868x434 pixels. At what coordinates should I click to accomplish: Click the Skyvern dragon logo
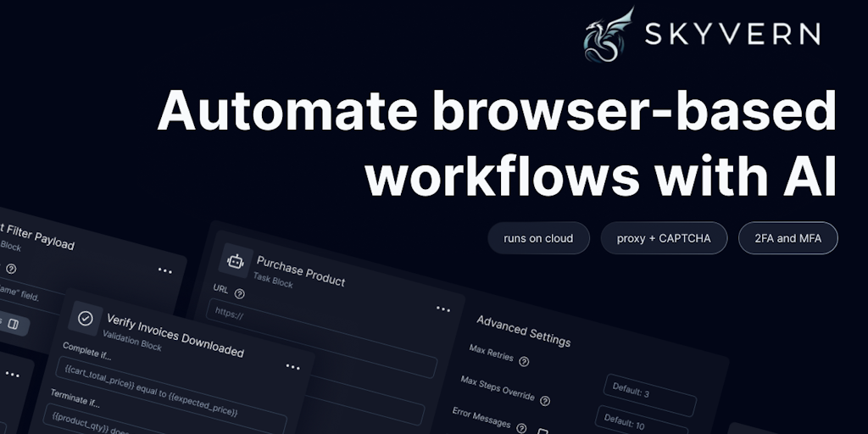pyautogui.click(x=609, y=35)
